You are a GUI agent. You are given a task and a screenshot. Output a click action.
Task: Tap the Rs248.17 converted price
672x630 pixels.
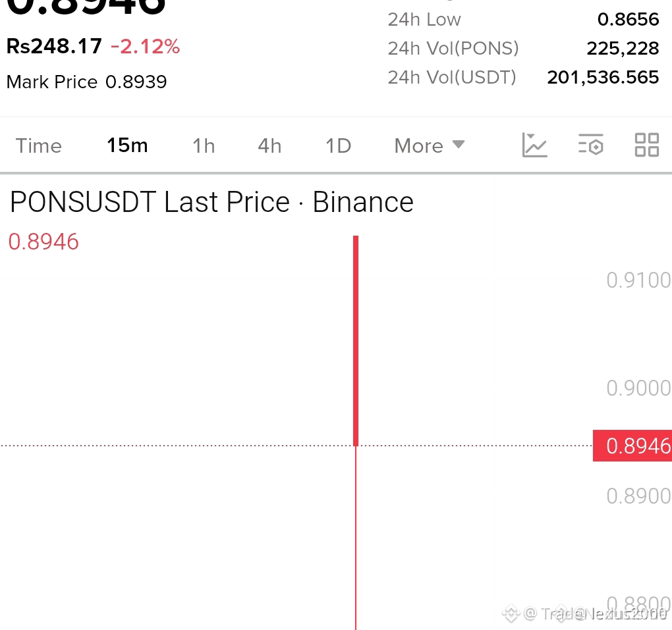[x=54, y=46]
